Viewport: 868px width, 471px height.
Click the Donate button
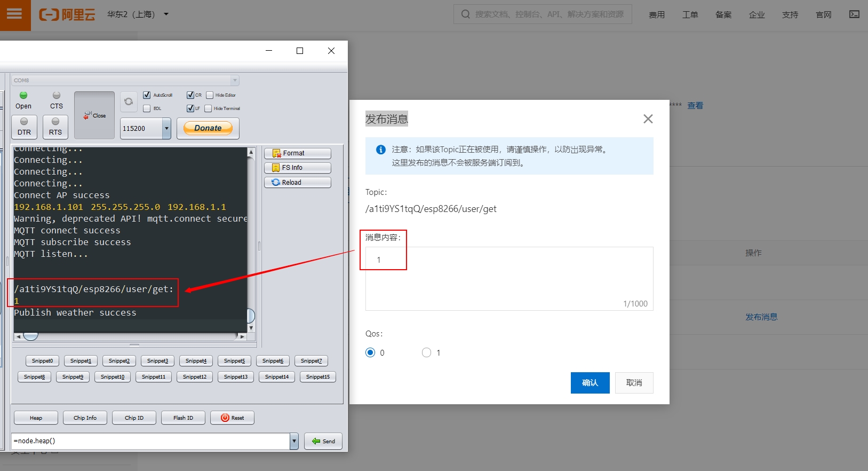click(x=208, y=128)
